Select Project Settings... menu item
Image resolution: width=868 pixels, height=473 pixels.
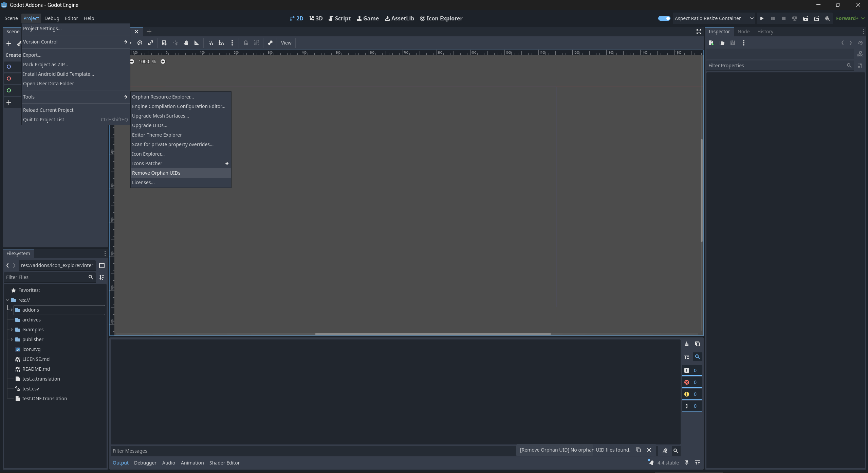76,29
